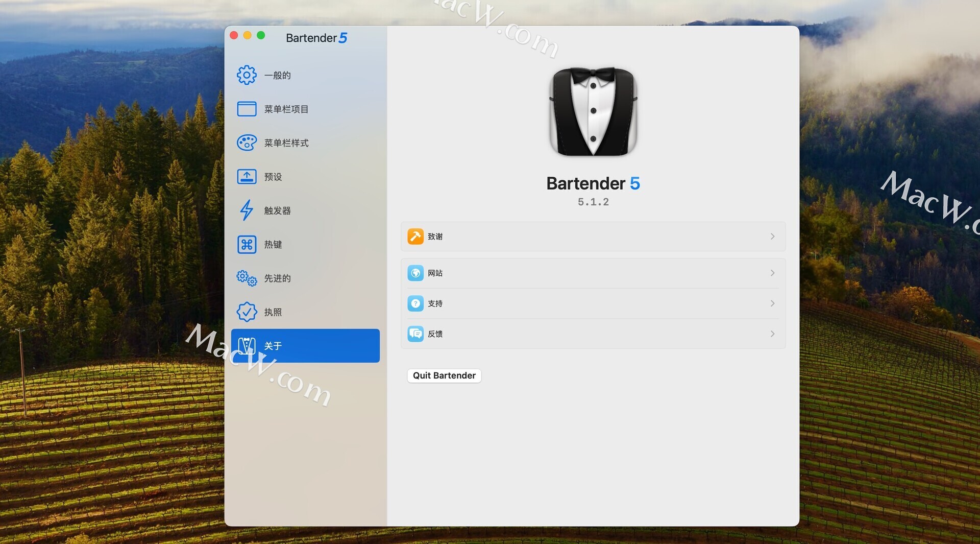Screen dimensions: 980x544
Task: Open the 一般的 settings section
Action: (x=305, y=75)
